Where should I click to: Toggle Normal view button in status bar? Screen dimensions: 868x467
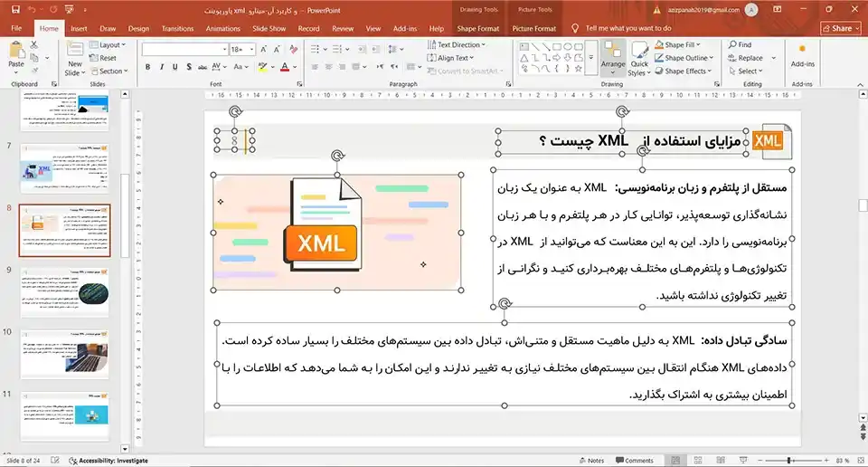675,461
